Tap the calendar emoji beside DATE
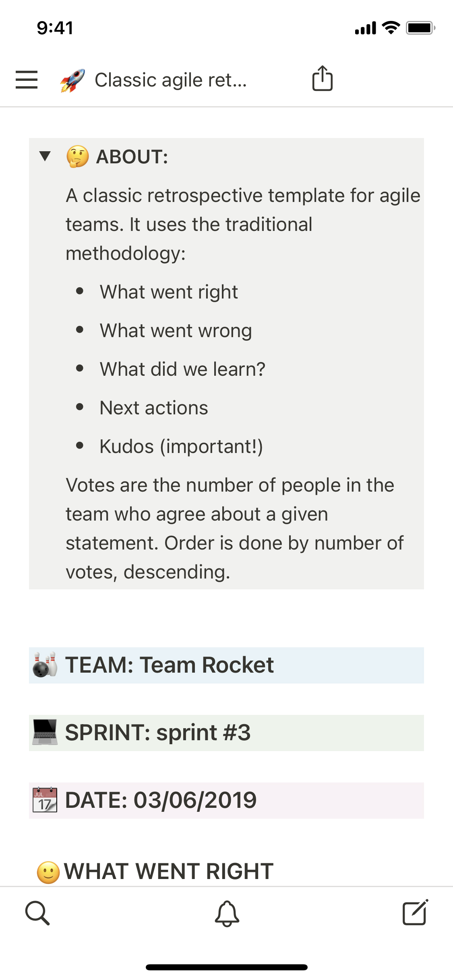Image resolution: width=453 pixels, height=980 pixels. pos(45,800)
